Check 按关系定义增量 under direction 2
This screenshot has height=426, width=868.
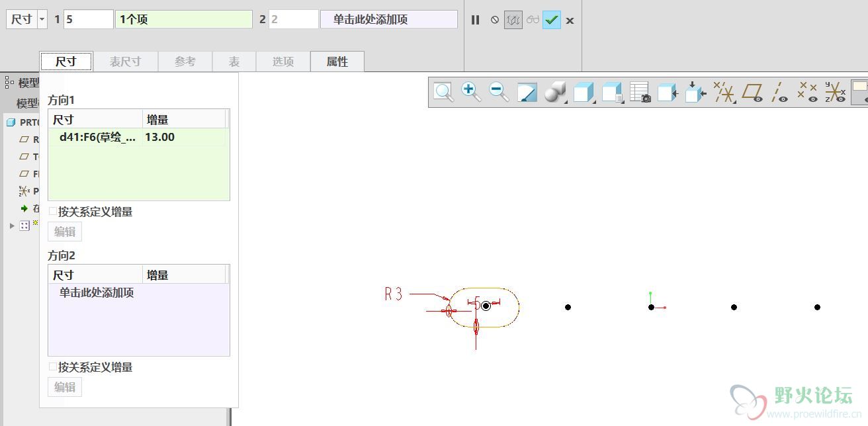pos(53,367)
